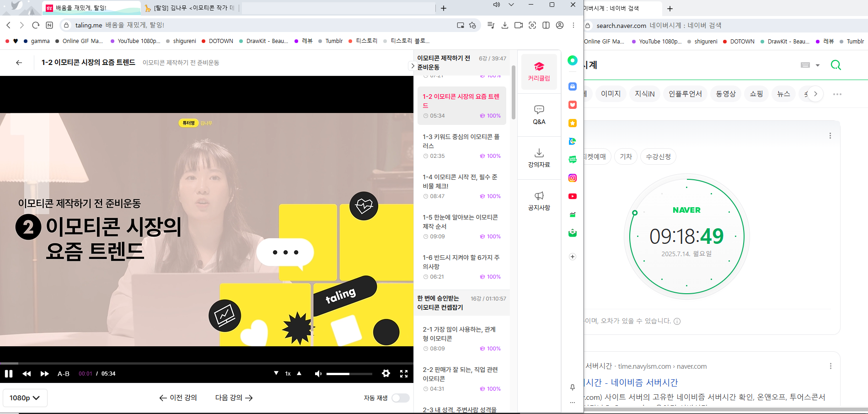The height and width of the screenshot is (414, 868).
Task: Open the 커리큘럼 curriculum tab
Action: [539, 72]
